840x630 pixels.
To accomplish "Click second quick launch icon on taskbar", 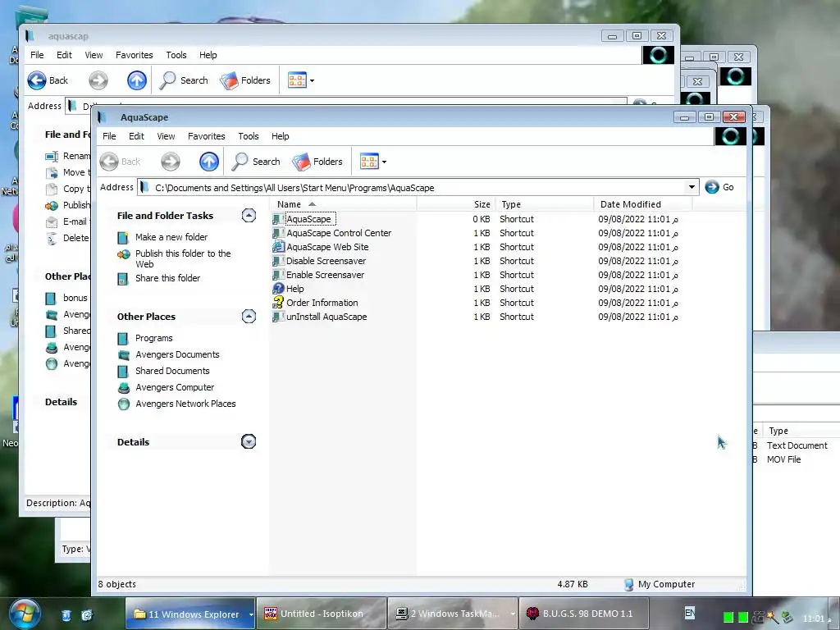I will click(87, 615).
